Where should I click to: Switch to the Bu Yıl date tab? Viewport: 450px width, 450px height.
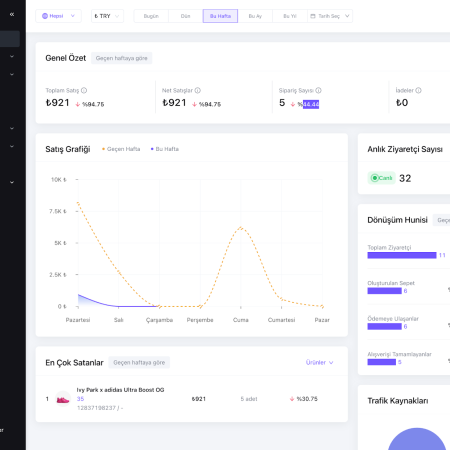(290, 16)
